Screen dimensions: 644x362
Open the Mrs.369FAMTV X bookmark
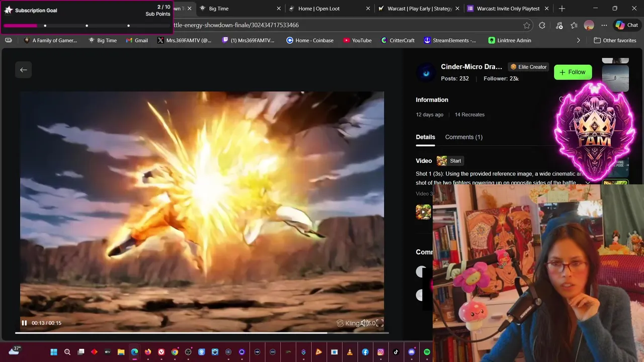[x=184, y=40]
